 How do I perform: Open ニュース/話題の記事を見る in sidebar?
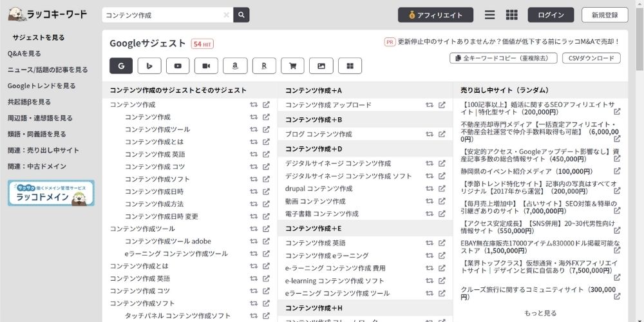[x=48, y=70]
